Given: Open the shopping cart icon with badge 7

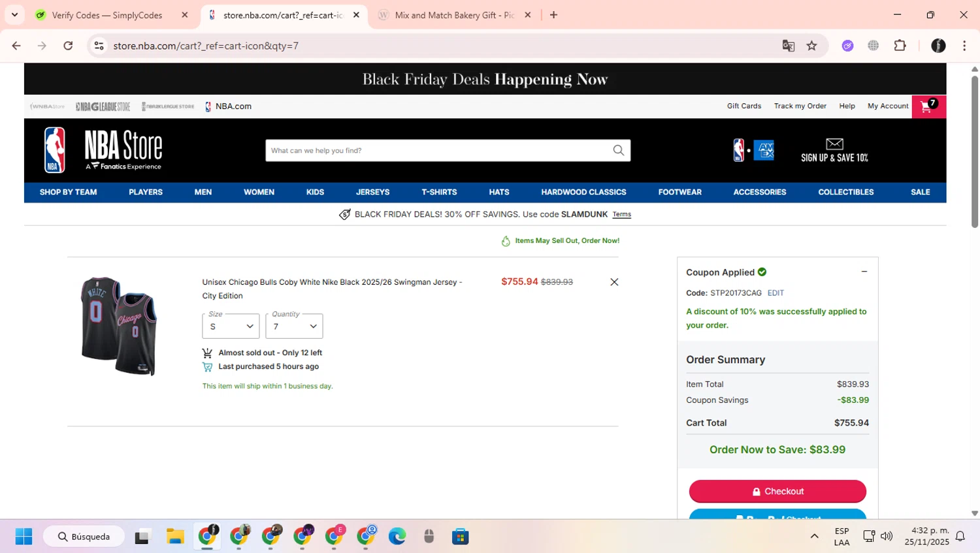Looking at the screenshot, I should tap(928, 106).
